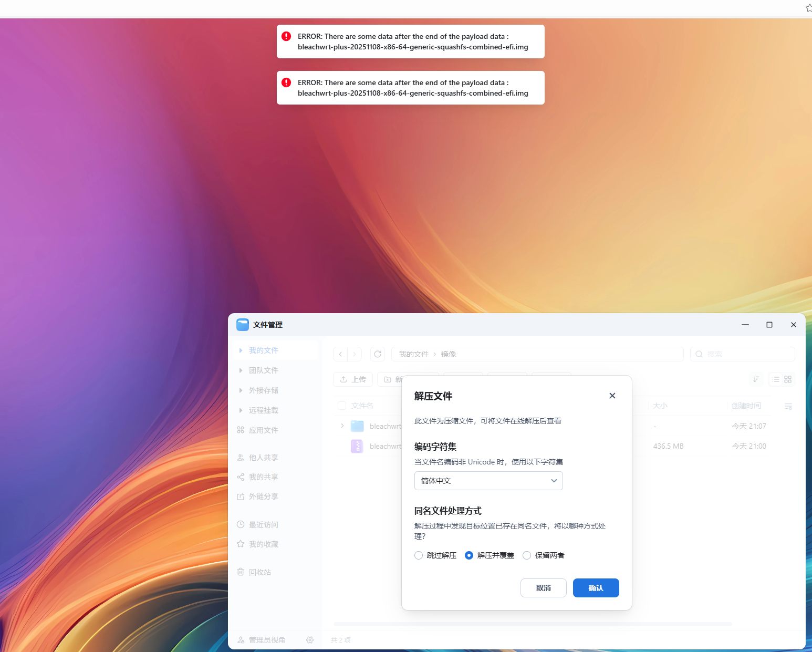The height and width of the screenshot is (652, 812).
Task: Click the upper error notification icon
Action: click(286, 36)
